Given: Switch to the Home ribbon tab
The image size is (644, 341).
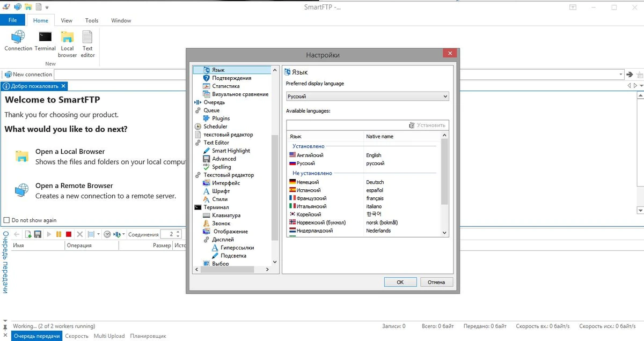Looking at the screenshot, I should [41, 20].
